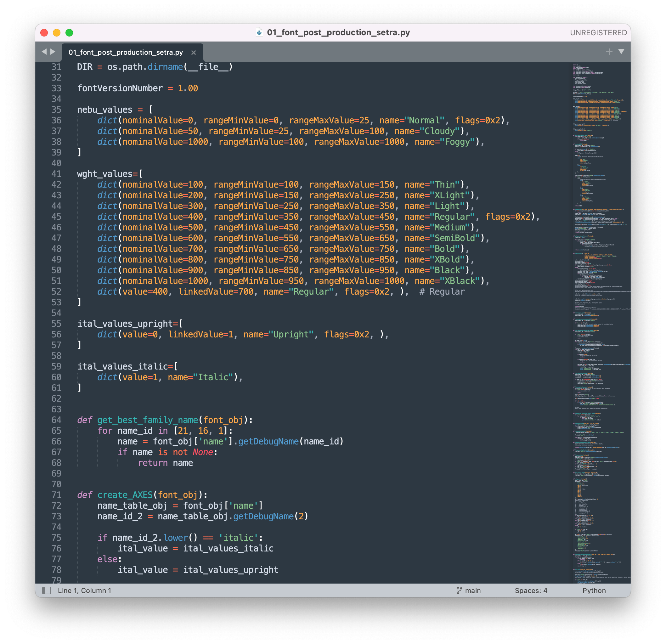Viewport: 666px width, 644px height.
Task: Click the green zoom window button
Action: click(69, 33)
